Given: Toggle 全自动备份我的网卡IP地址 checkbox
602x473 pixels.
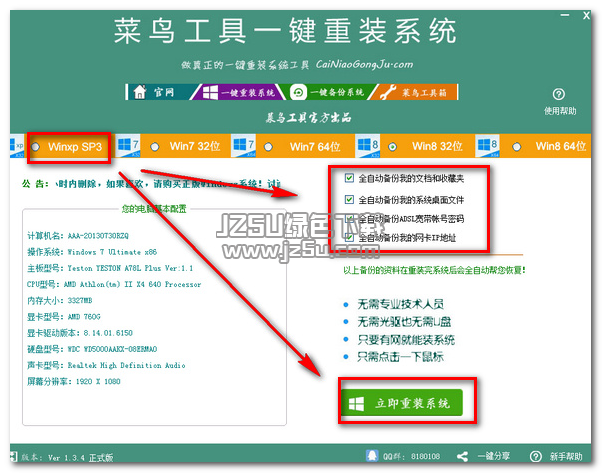Looking at the screenshot, I should [x=349, y=237].
